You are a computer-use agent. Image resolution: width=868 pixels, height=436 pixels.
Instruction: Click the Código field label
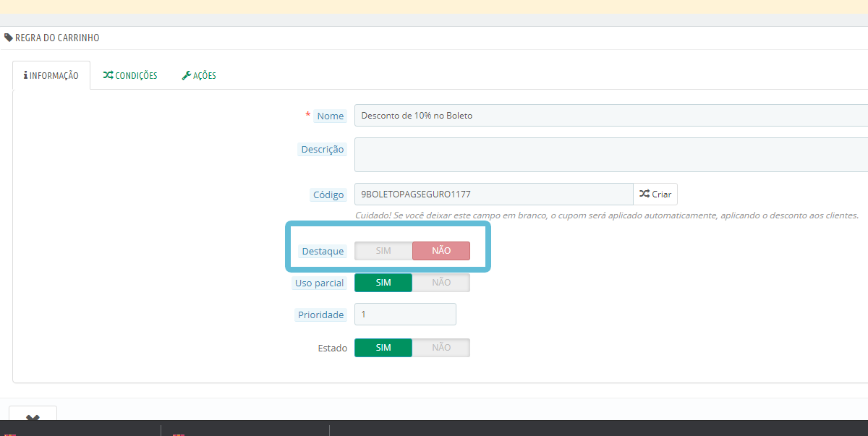[x=328, y=195]
